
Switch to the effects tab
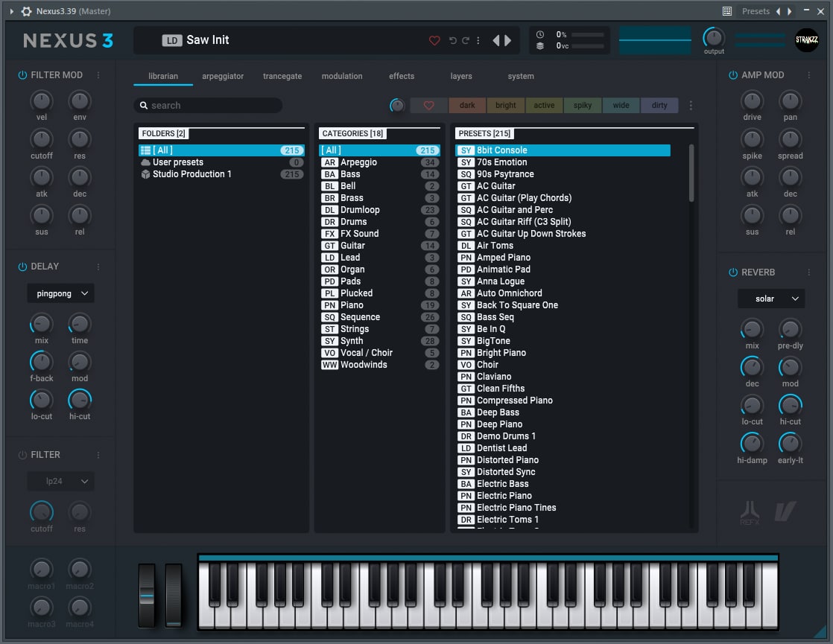point(402,77)
